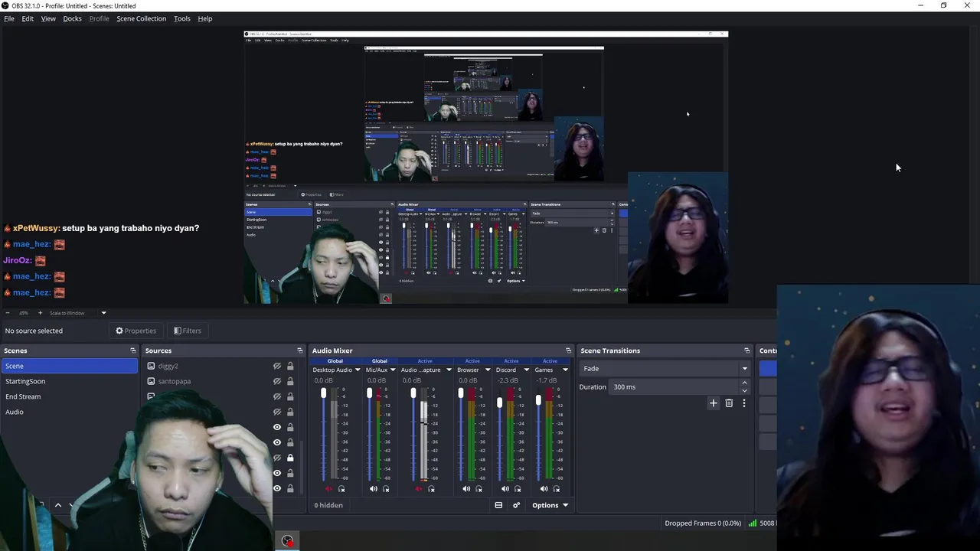Open the Docks menu
The height and width of the screenshot is (551, 980).
72,18
